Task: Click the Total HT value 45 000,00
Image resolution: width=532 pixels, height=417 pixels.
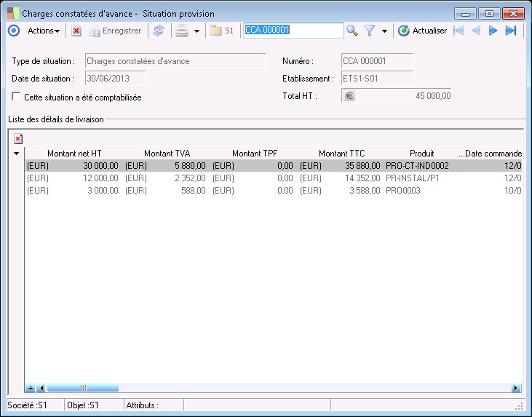Action: pyautogui.click(x=433, y=96)
